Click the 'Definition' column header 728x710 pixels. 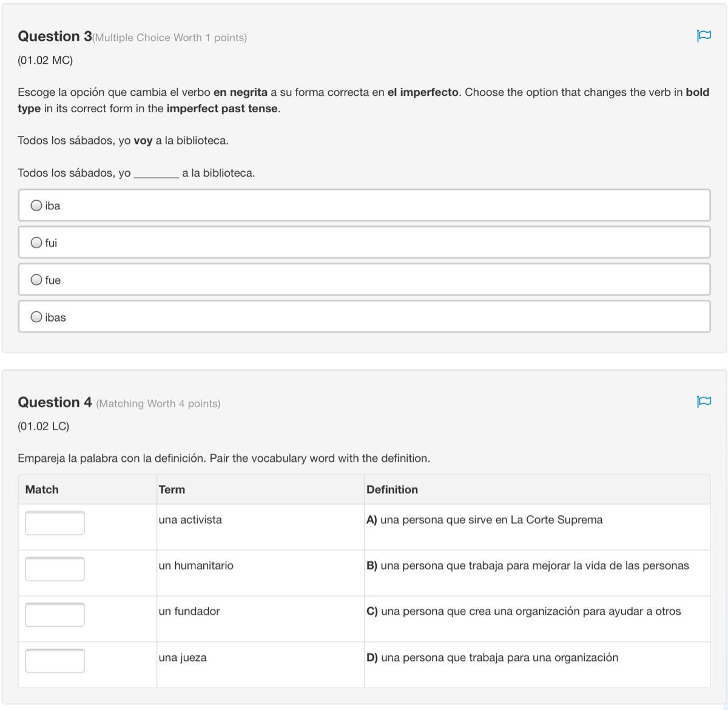392,490
